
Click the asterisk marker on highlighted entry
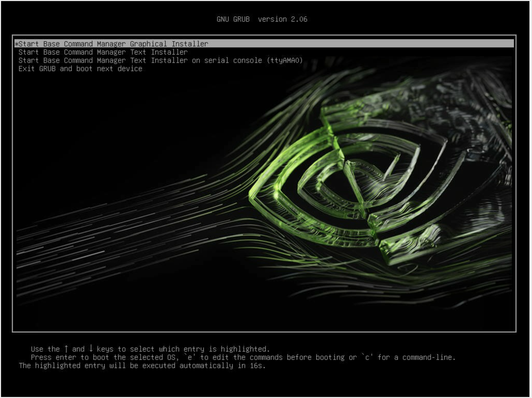click(17, 44)
